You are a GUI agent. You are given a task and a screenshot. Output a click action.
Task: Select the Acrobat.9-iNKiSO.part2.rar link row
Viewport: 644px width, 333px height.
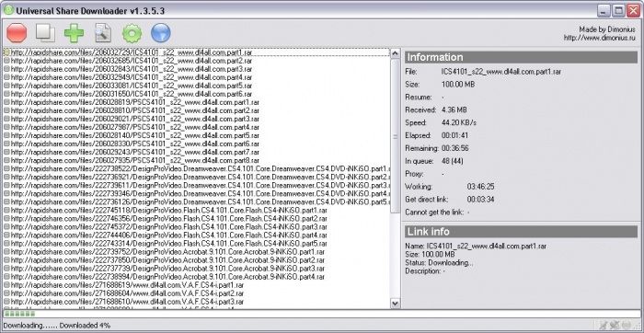pos(196,260)
